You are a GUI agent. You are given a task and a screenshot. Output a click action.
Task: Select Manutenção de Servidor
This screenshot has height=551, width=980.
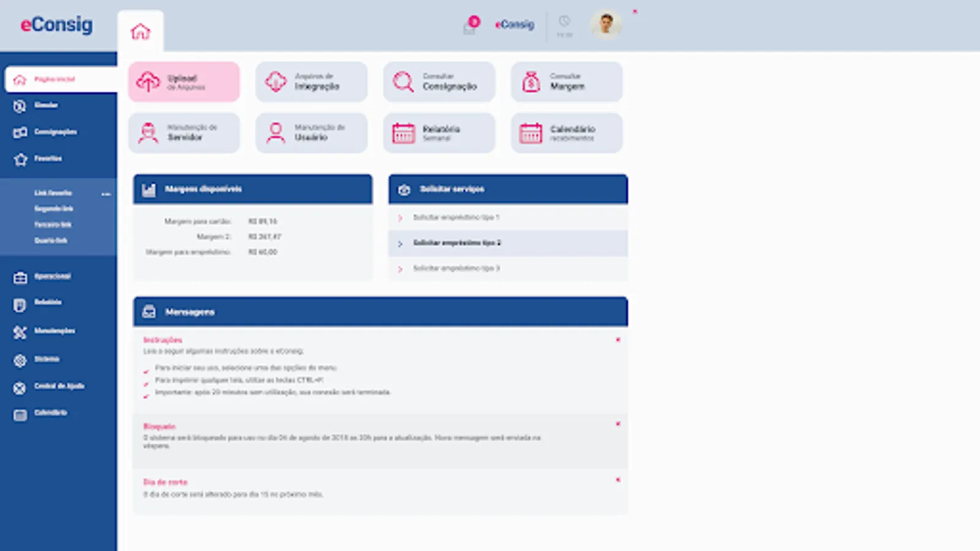[184, 133]
